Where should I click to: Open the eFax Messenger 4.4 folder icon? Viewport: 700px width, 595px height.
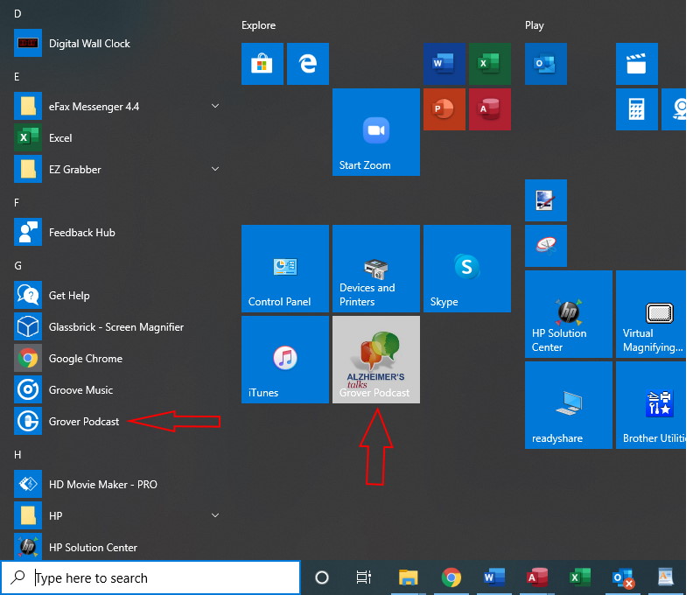tap(28, 106)
